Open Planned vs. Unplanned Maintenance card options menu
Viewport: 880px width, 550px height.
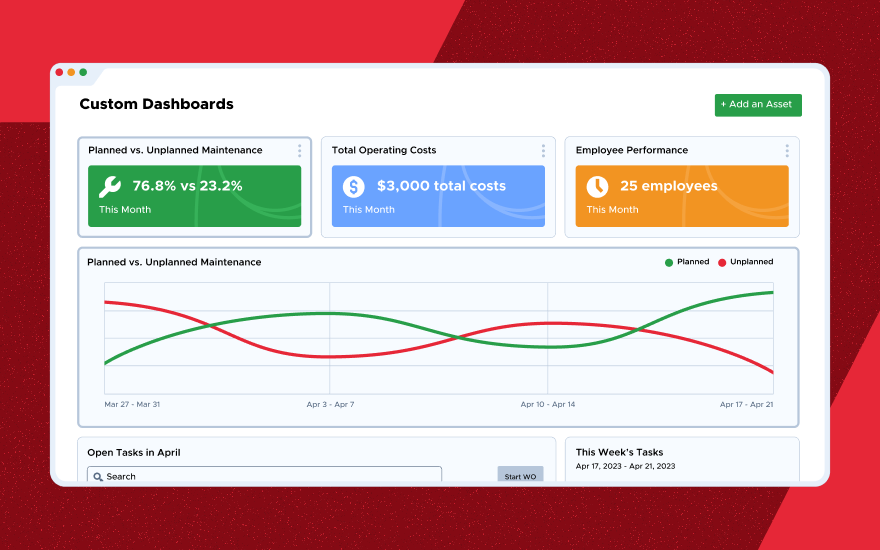click(x=299, y=151)
